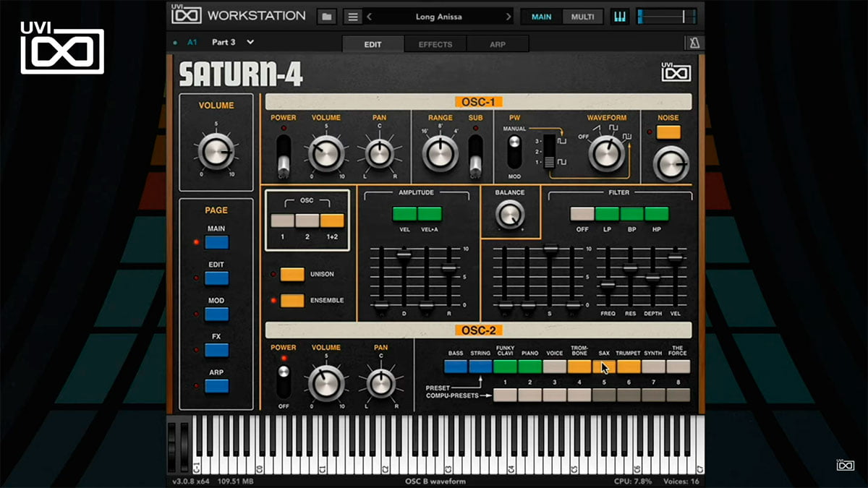Select the PIANO preset button

[529, 367]
